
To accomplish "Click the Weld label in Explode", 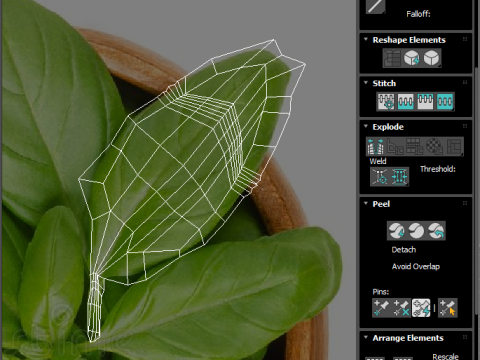I will point(378,161).
